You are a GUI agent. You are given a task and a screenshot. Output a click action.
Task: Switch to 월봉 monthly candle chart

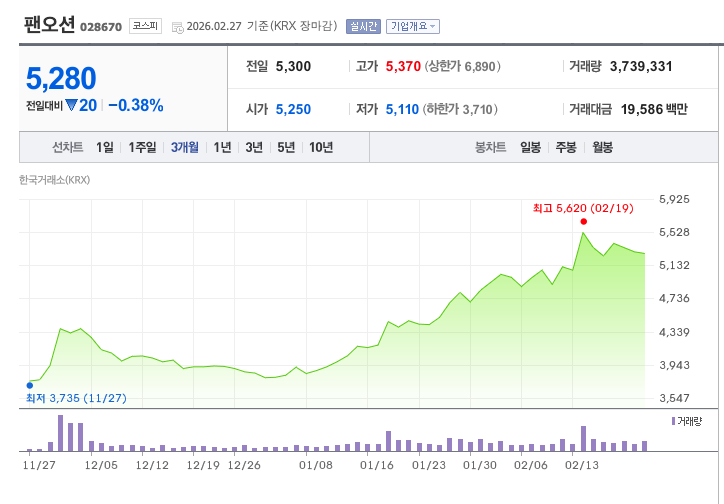coord(603,147)
